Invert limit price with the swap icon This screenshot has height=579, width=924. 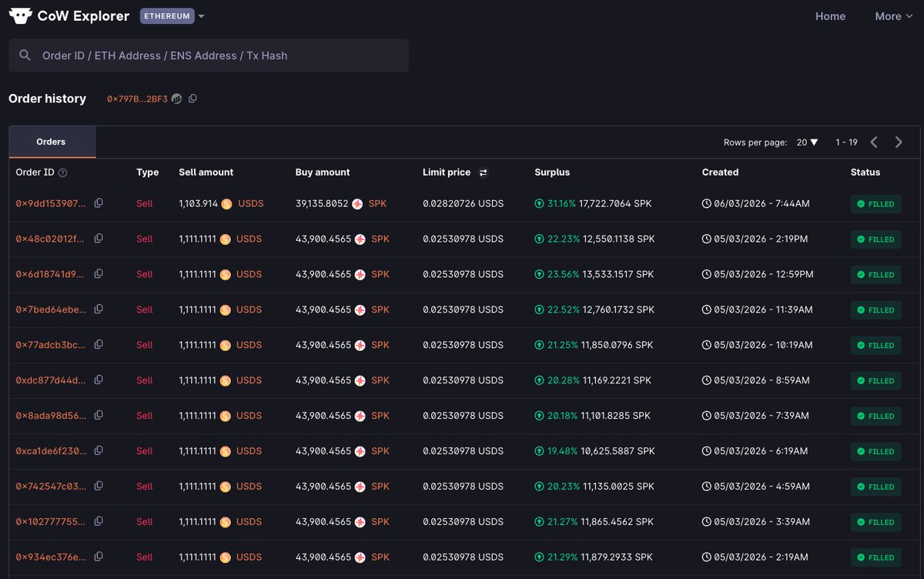[484, 173]
